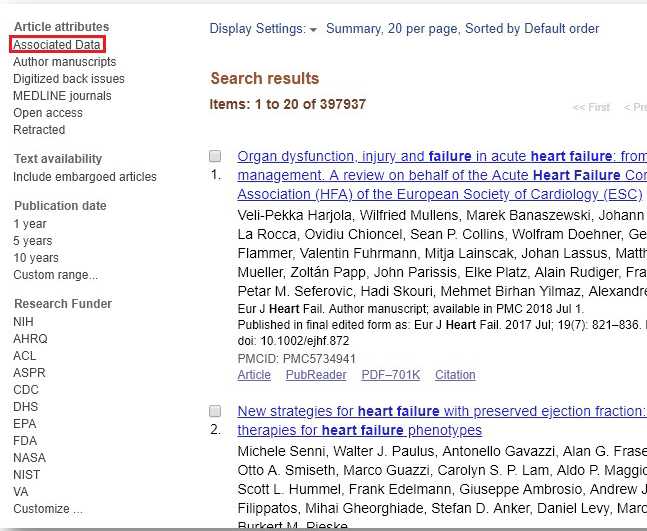Filter by ASPR research funder
Screen dimensions: 647x531
tap(29, 373)
